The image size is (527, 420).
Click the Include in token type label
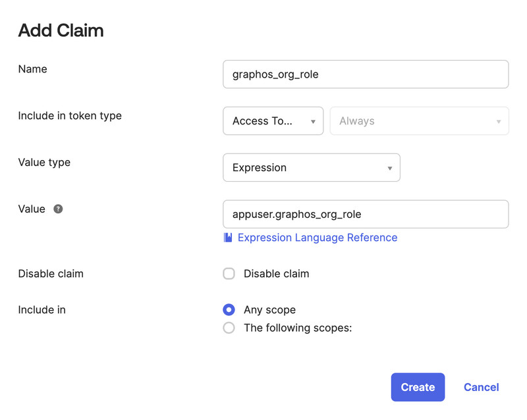pyautogui.click(x=70, y=116)
